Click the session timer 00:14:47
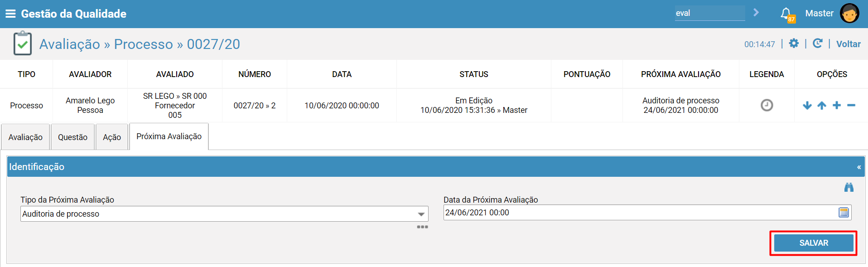868x267 pixels. [760, 44]
